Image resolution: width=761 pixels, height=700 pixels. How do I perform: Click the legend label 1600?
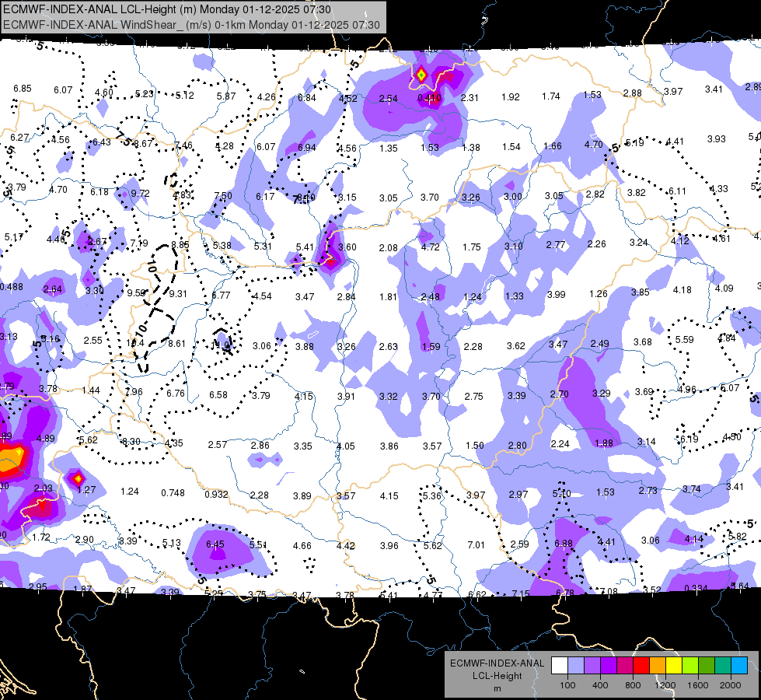(697, 685)
